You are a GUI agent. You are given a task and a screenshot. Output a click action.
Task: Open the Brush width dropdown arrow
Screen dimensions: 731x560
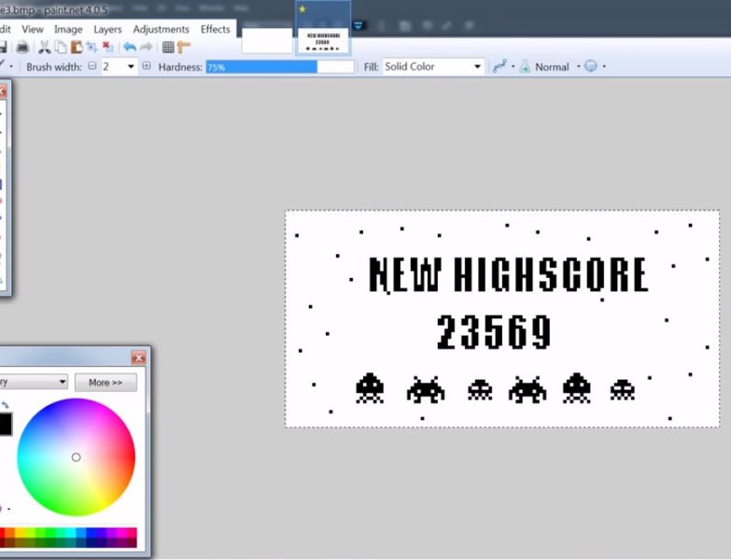131,66
